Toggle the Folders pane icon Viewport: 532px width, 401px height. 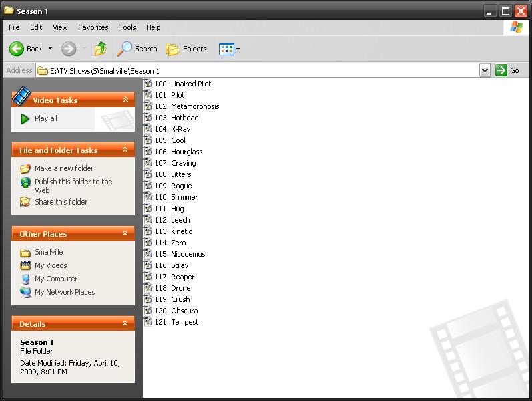[x=172, y=49]
